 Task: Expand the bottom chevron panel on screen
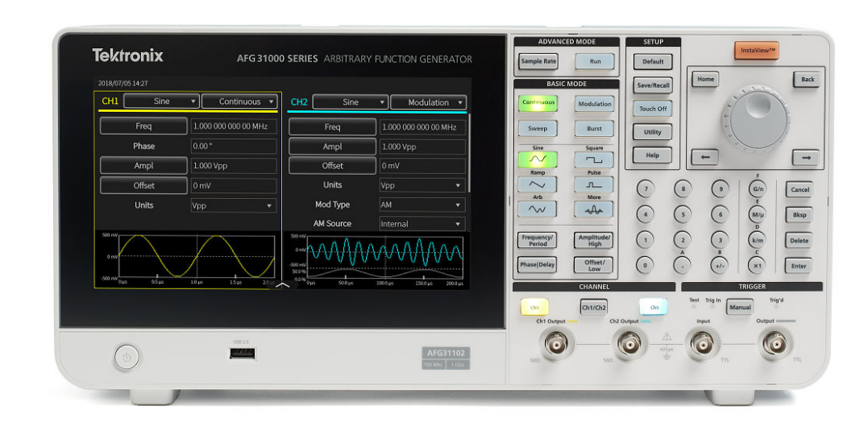pos(282,285)
